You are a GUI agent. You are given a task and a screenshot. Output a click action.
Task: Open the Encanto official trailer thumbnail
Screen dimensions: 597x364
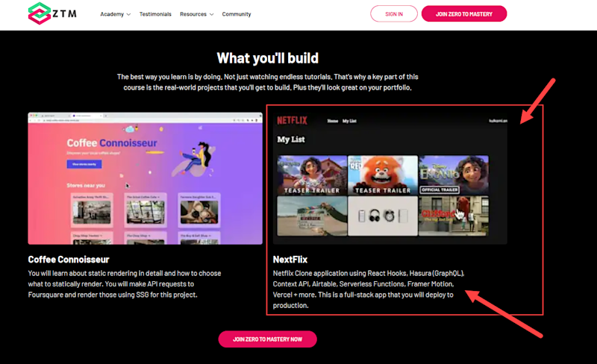pos(454,175)
